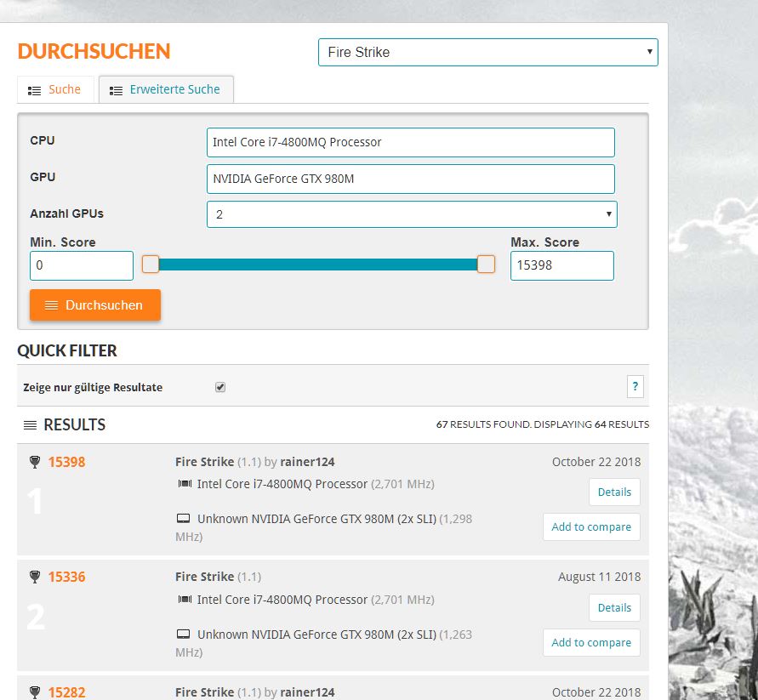Viewport: 758px width, 700px height.
Task: Open Details for the 15398 result
Action: click(614, 492)
